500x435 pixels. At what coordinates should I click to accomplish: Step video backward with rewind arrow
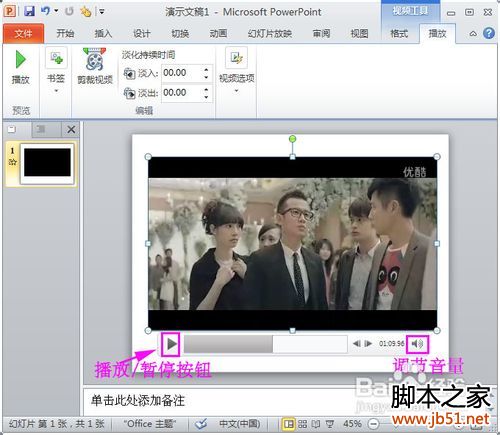pos(357,343)
